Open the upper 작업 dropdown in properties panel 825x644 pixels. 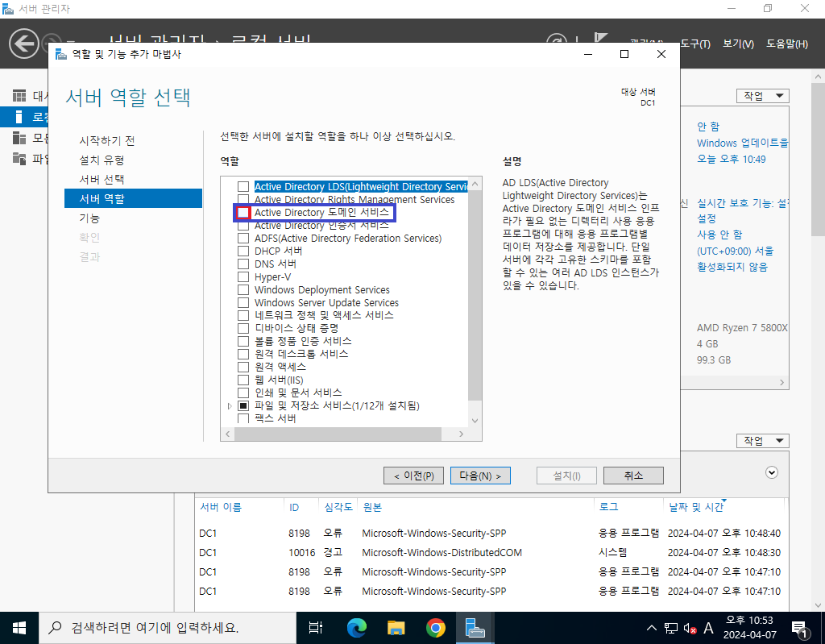[763, 96]
